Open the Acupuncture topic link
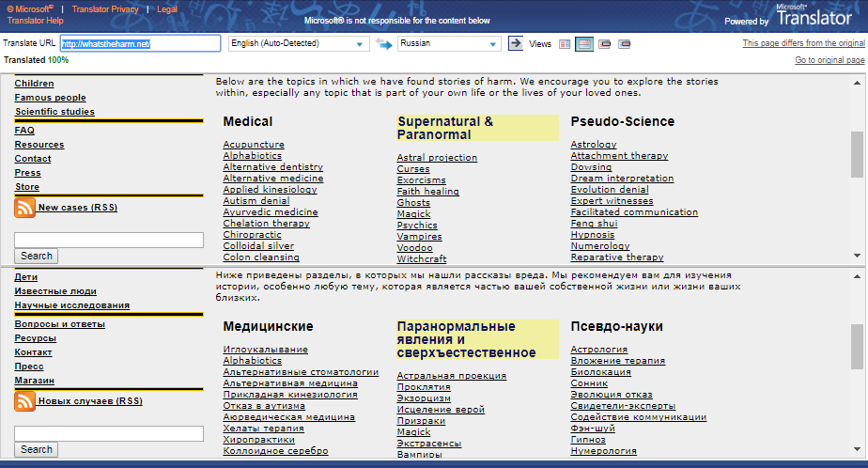 tap(254, 145)
